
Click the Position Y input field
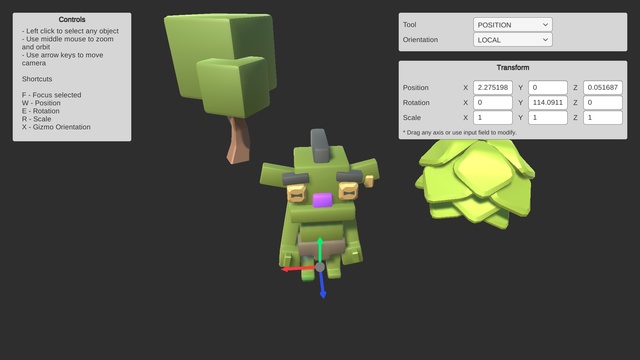tap(548, 87)
